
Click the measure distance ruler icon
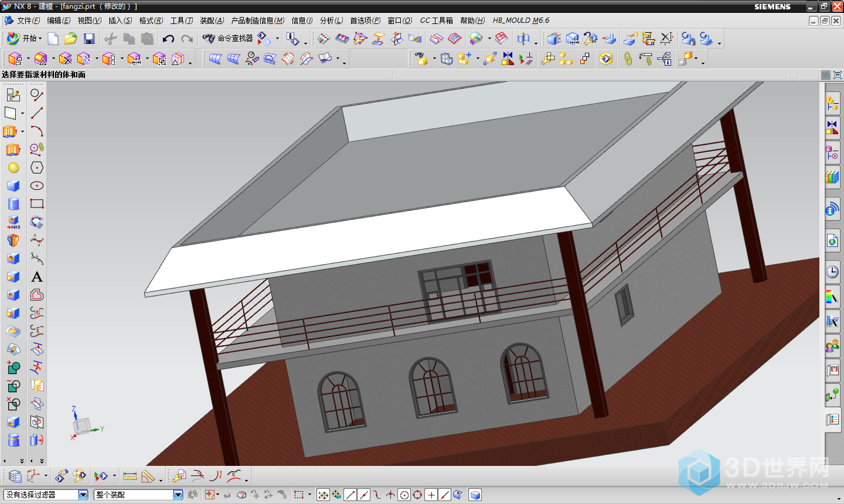click(x=130, y=476)
